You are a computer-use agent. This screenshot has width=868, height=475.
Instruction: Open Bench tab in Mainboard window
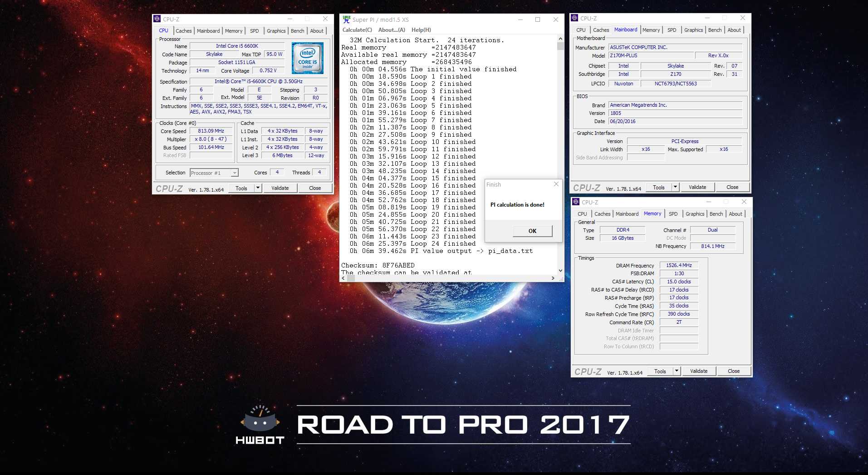tap(715, 30)
